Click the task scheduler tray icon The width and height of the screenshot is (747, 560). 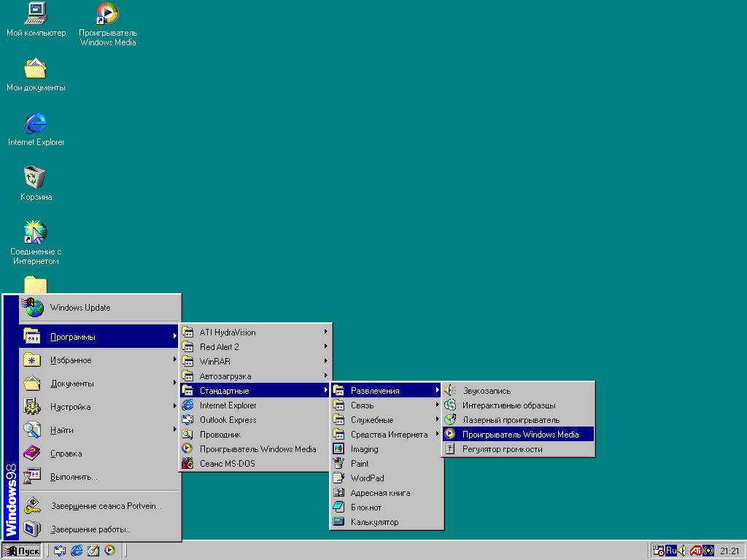[x=659, y=551]
